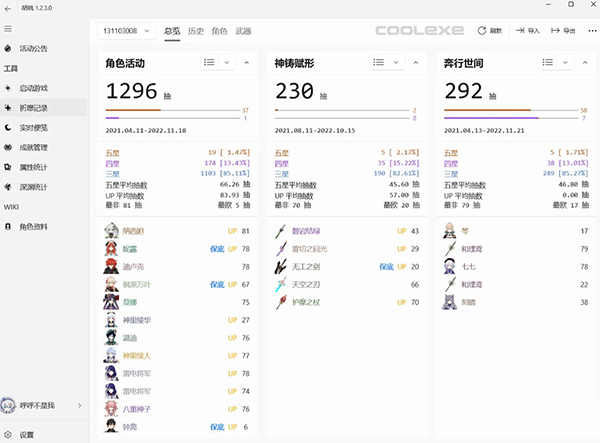The image size is (600, 443).
Task: Collapse the 神铸赋形 card with chevron up
Action: tap(418, 62)
